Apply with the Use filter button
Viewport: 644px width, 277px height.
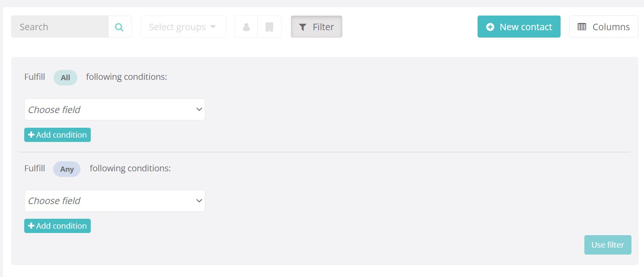pos(608,245)
